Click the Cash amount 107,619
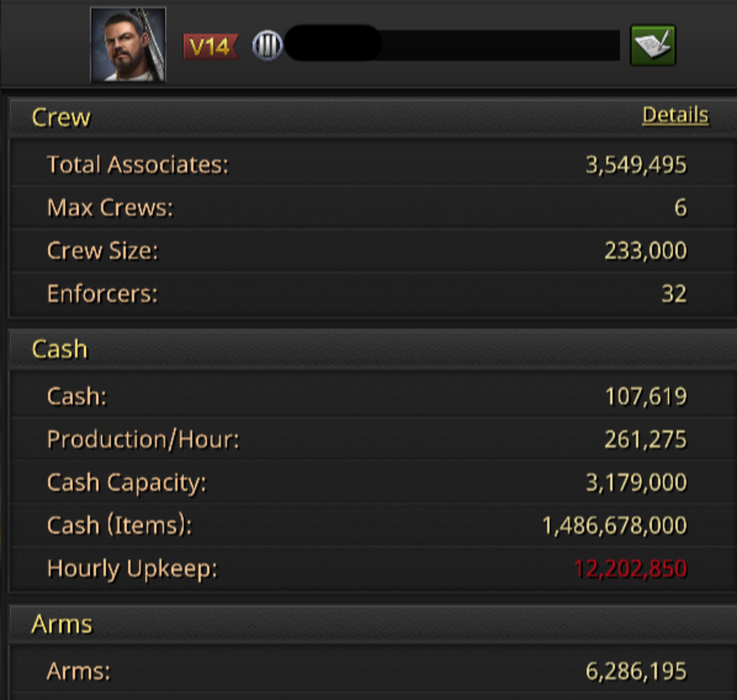 click(x=645, y=397)
